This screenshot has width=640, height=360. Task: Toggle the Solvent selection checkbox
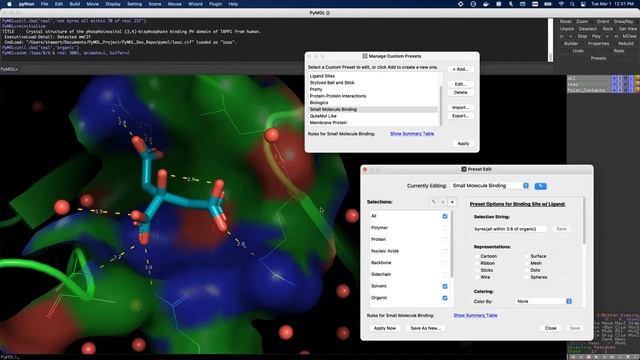point(445,287)
